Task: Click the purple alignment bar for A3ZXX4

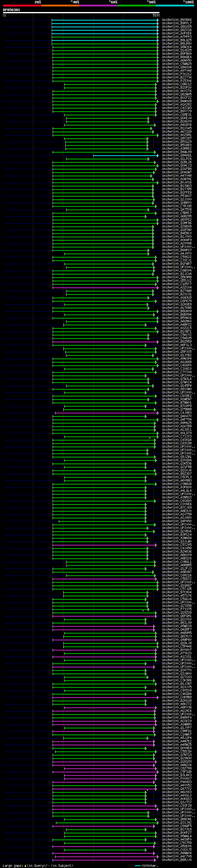Action: click(105, 287)
